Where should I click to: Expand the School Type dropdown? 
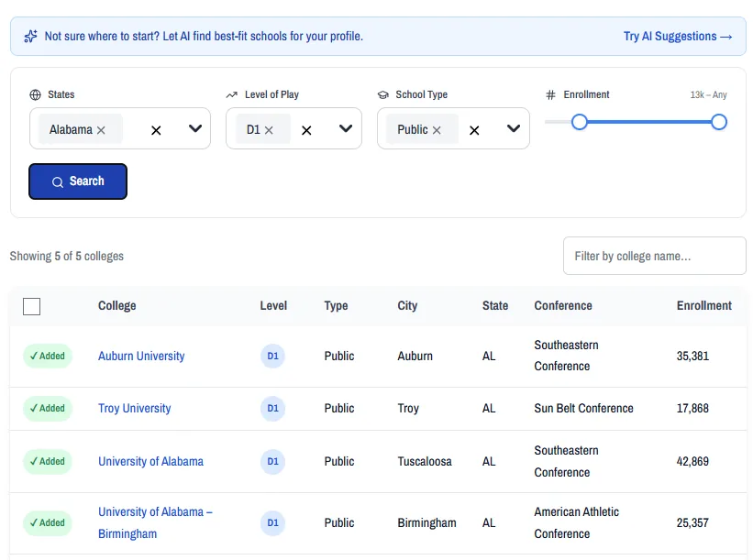click(514, 128)
